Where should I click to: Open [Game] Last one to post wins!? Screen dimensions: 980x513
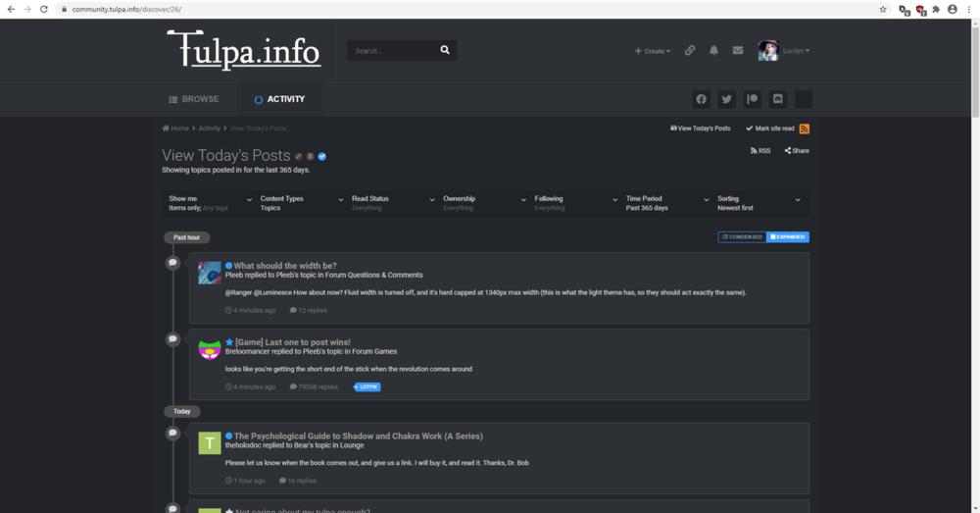(292, 342)
